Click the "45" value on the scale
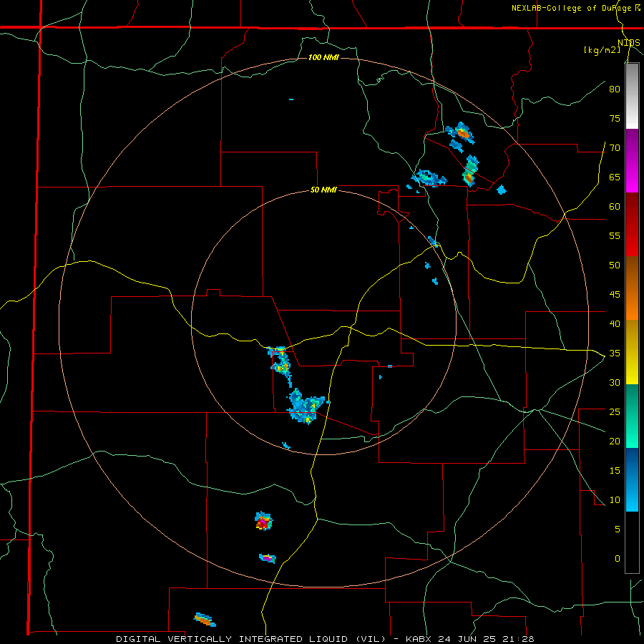 615,295
